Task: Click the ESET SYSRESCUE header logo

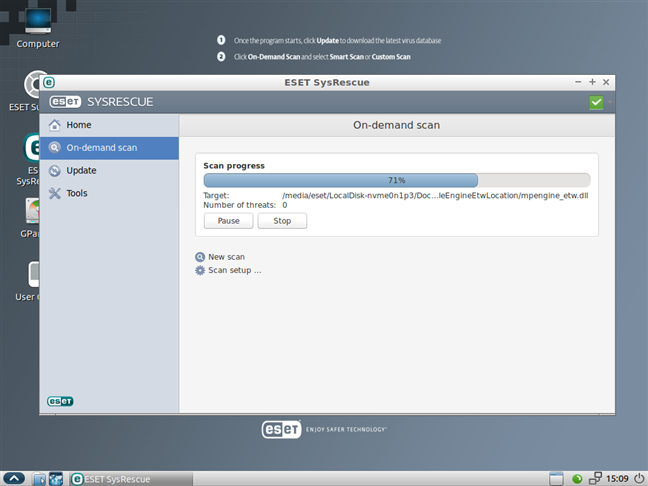Action: pos(101,102)
